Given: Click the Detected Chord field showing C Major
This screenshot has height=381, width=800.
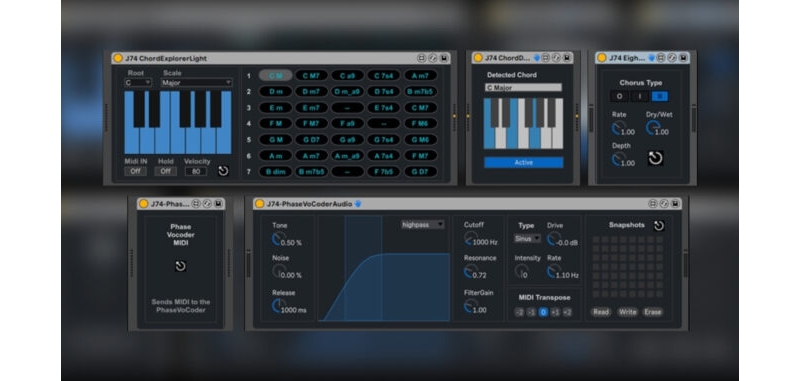Looking at the screenshot, I should pyautogui.click(x=523, y=88).
